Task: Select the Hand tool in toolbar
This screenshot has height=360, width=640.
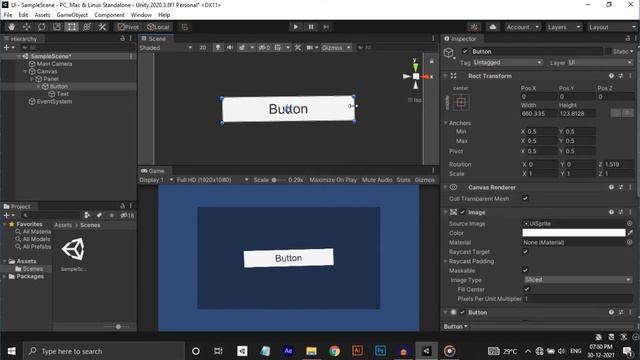Action: tap(11, 27)
